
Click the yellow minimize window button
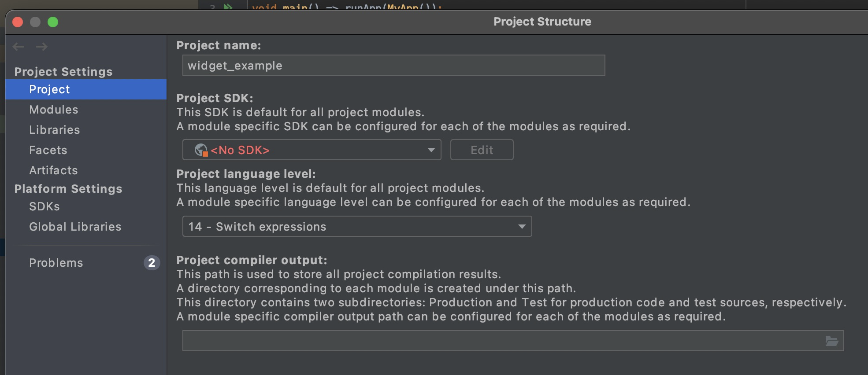pyautogui.click(x=35, y=22)
